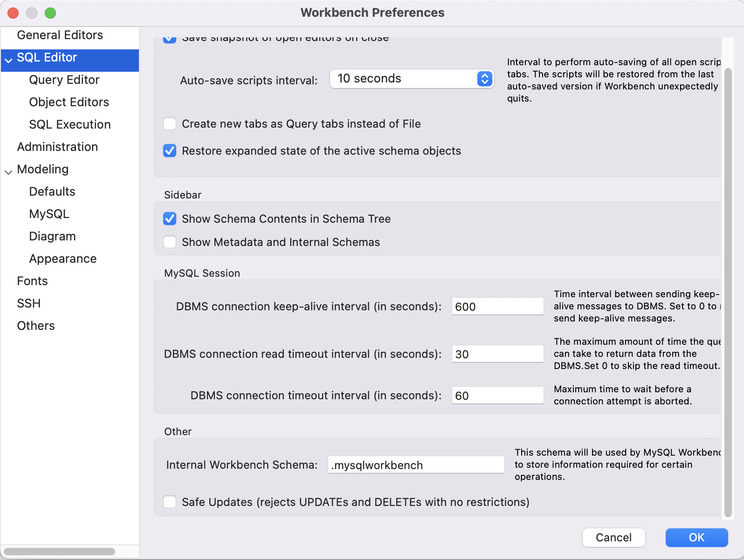Click the DBMS connection keep-alive interval label
This screenshot has height=560, width=744.
click(x=309, y=307)
